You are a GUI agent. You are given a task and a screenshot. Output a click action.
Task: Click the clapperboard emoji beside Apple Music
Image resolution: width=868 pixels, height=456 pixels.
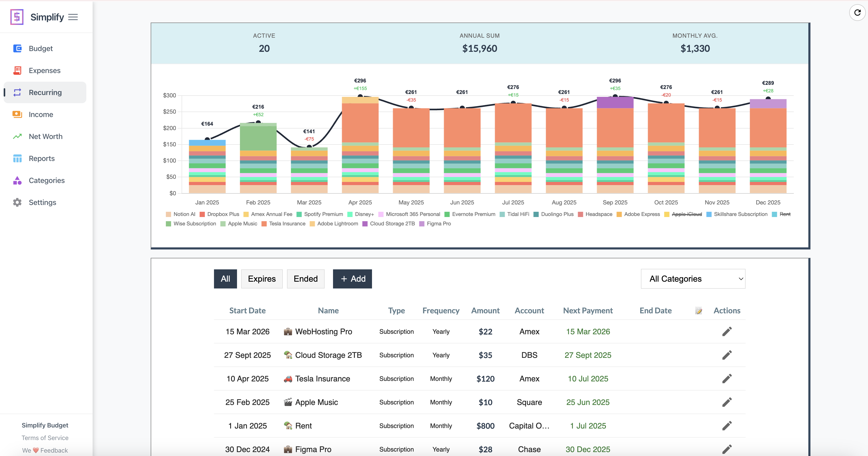[288, 402]
